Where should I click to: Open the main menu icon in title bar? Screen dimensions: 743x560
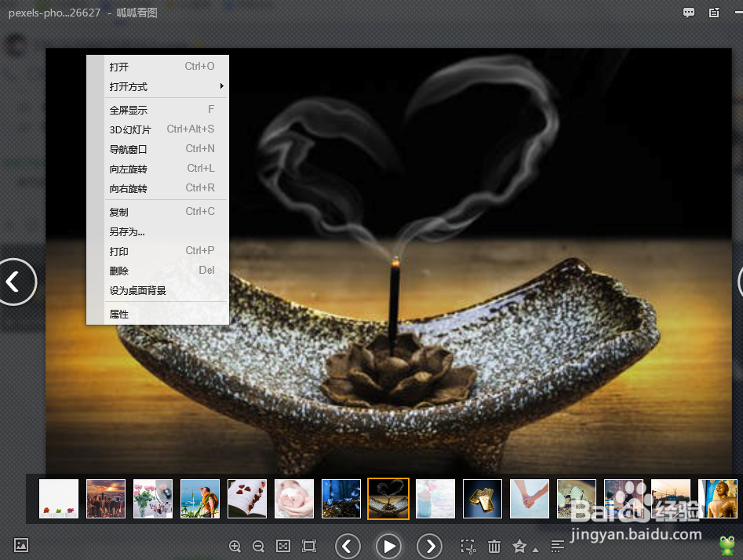(714, 13)
